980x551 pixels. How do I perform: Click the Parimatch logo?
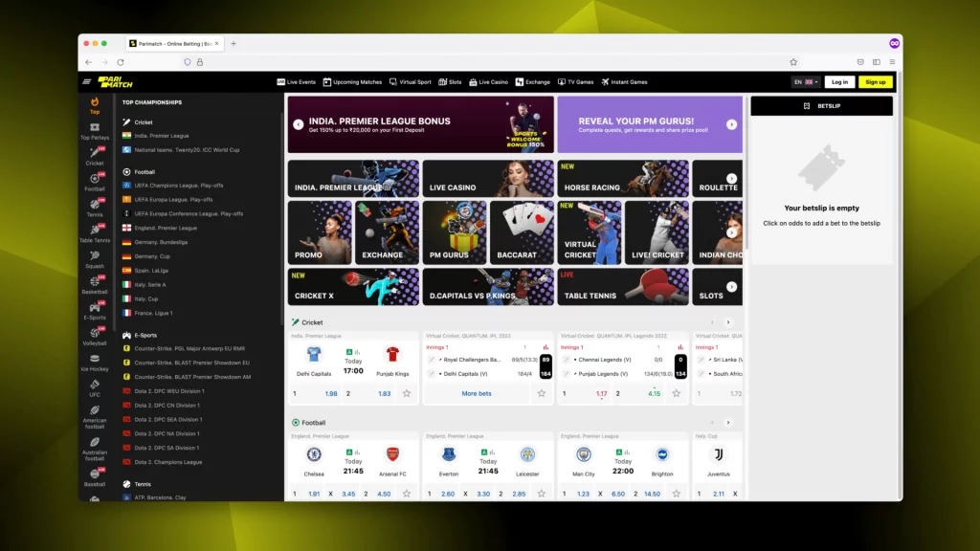[x=116, y=82]
